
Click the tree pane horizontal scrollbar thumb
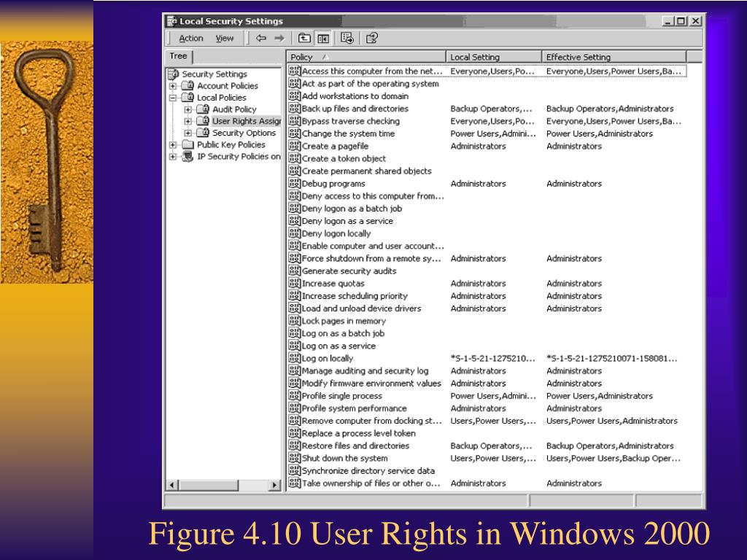pyautogui.click(x=208, y=485)
